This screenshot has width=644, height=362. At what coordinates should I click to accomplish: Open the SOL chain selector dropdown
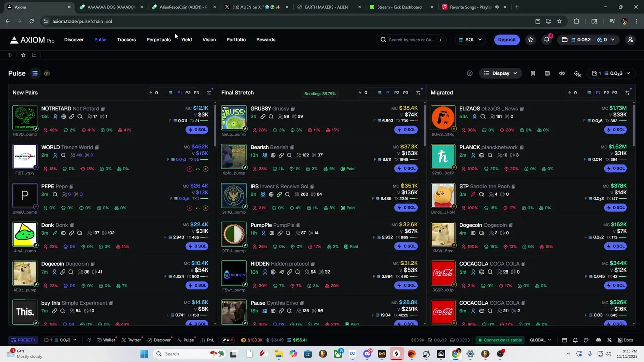coord(470,40)
